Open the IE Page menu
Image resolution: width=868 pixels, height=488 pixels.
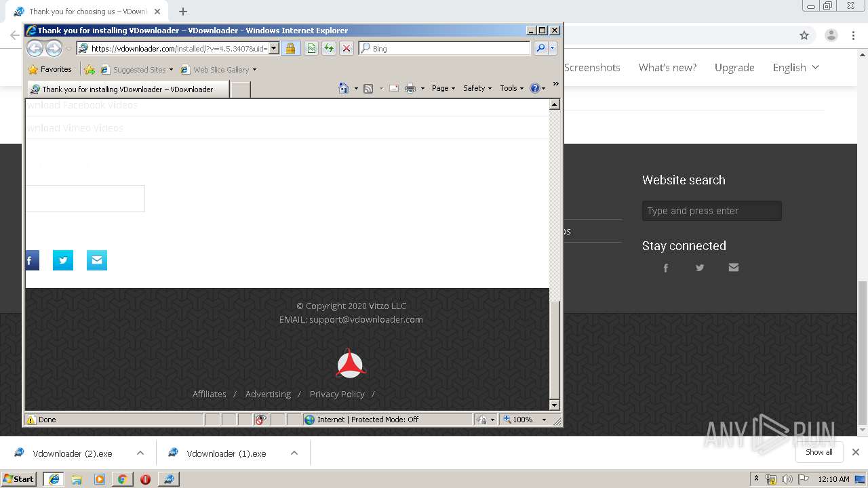tap(443, 88)
